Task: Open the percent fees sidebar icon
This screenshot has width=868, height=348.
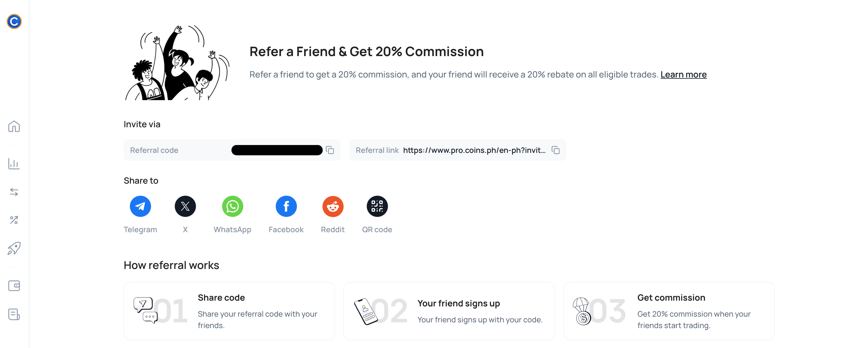Action: click(14, 220)
